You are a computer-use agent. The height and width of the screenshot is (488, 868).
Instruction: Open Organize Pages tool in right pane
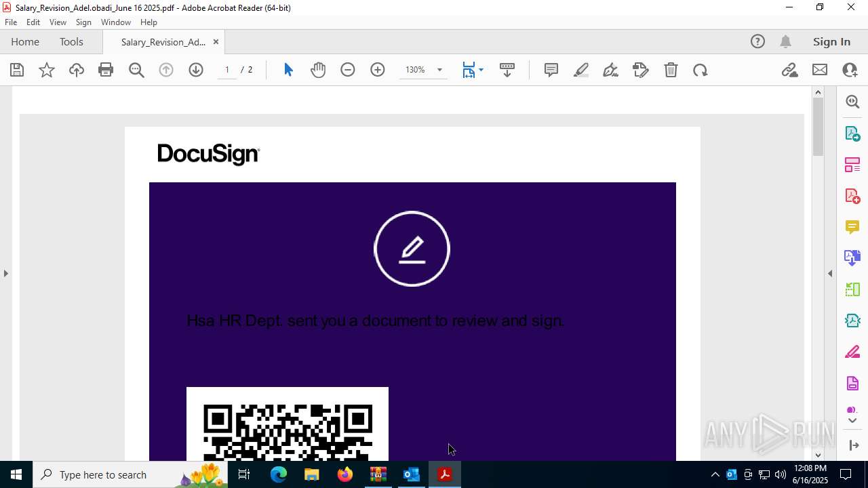[x=852, y=165]
